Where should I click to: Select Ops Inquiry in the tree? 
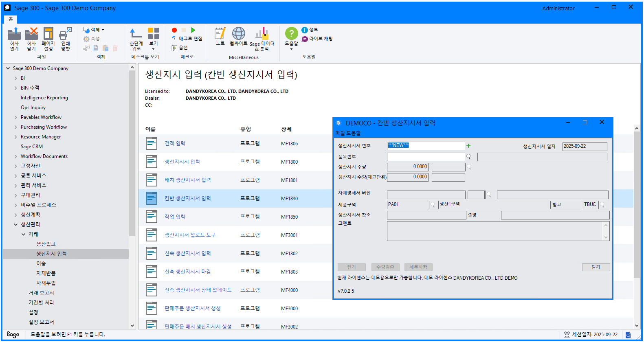click(x=33, y=107)
